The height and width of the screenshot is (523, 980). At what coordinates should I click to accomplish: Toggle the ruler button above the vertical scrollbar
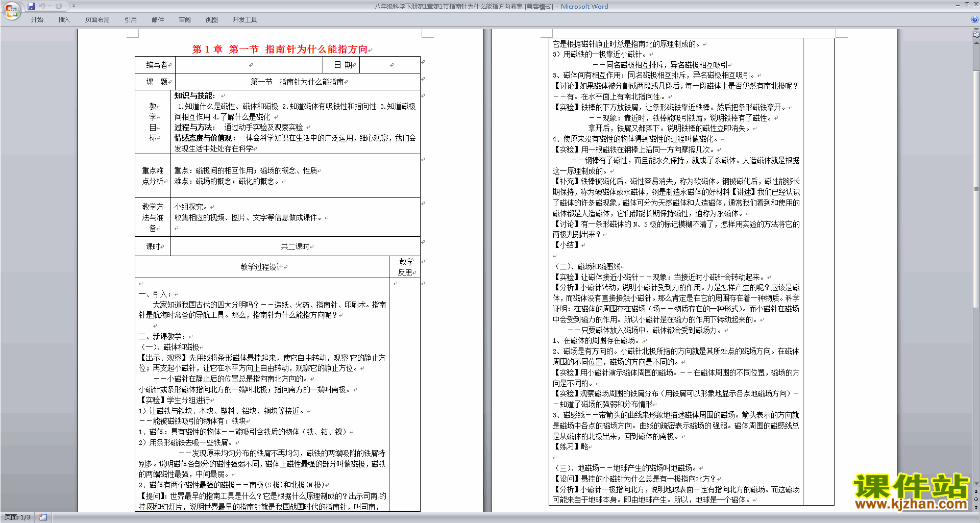click(x=976, y=35)
